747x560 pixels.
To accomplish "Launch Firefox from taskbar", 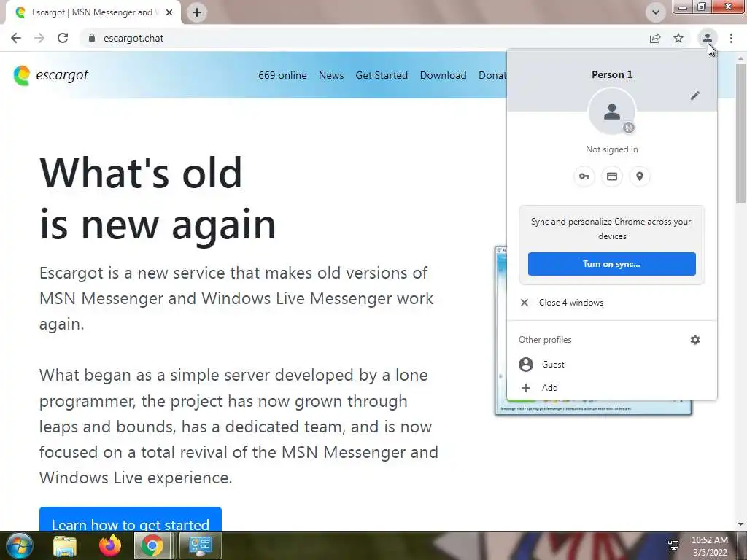I will pos(110,545).
